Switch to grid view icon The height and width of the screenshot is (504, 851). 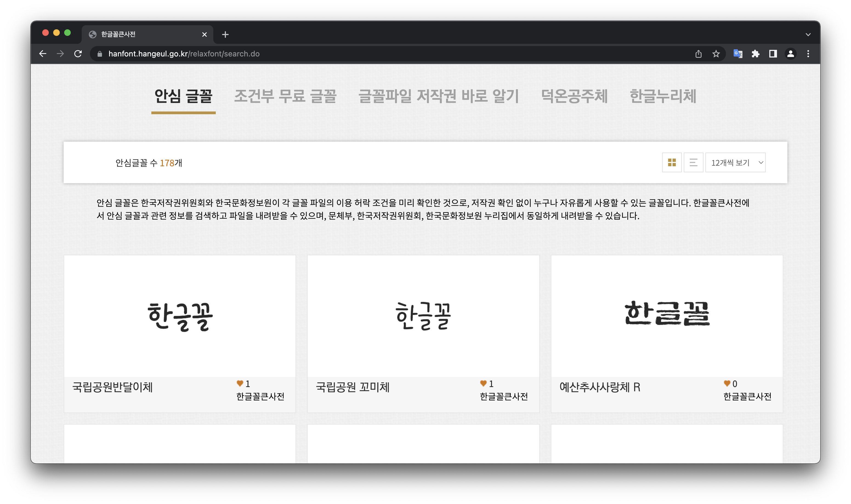pos(671,162)
